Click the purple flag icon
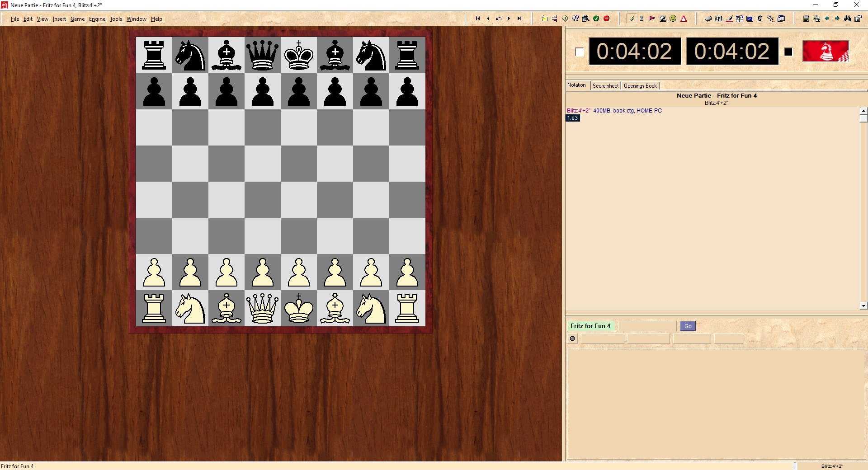The image size is (868, 470). [652, 19]
